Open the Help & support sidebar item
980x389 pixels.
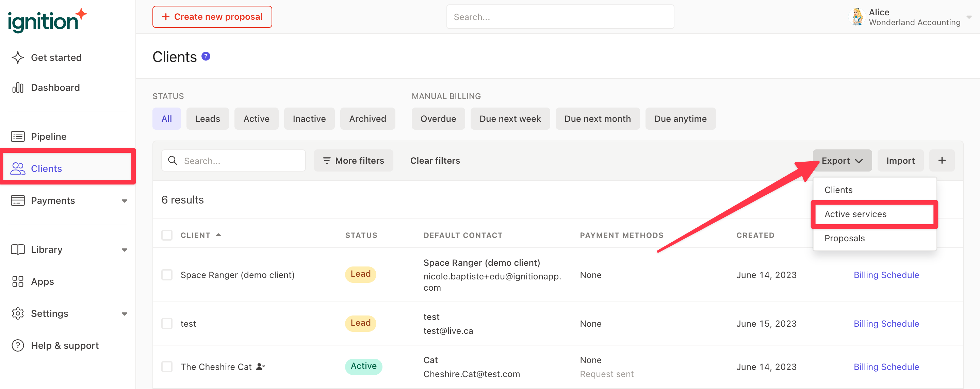(x=65, y=345)
